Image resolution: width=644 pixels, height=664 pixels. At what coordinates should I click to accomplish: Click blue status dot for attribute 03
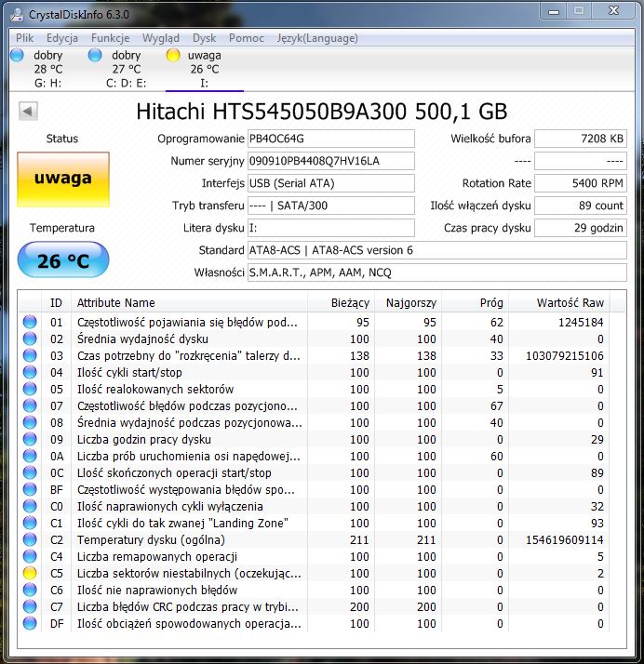pos(30,355)
